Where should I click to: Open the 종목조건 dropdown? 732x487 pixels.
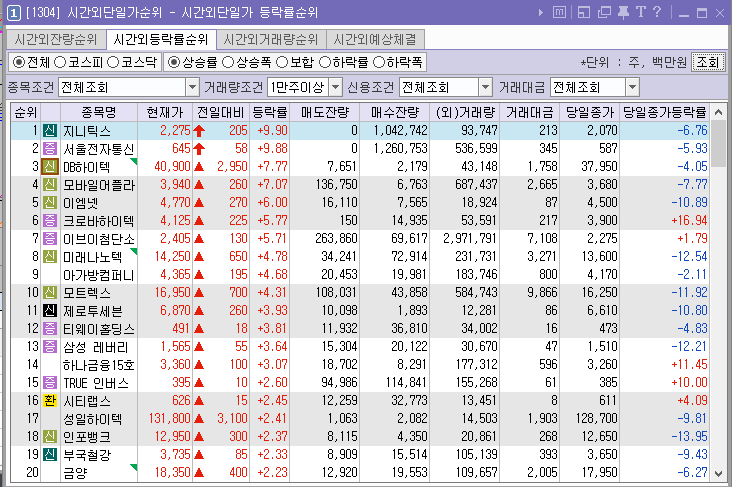pyautogui.click(x=192, y=87)
